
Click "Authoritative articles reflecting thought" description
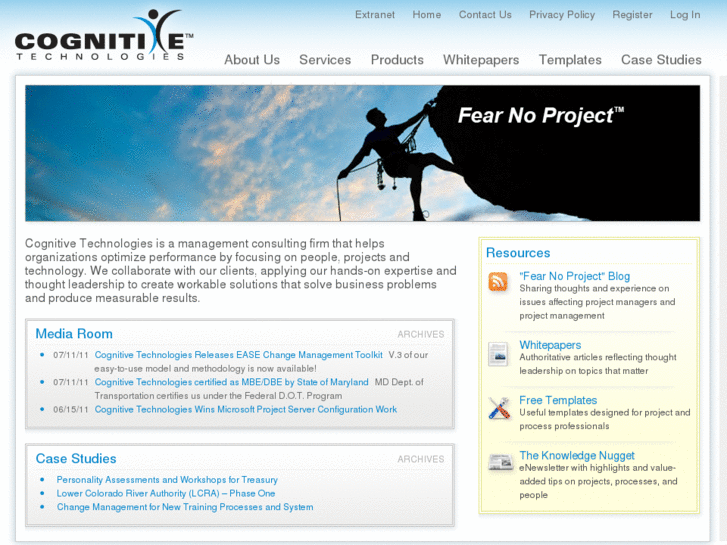pos(598,364)
